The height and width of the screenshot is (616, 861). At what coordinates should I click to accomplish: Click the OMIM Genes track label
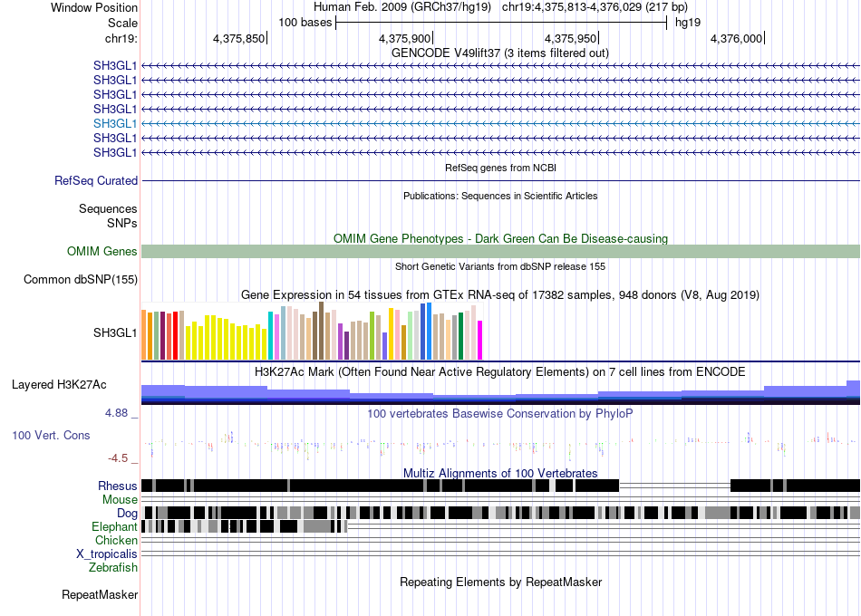(x=102, y=252)
